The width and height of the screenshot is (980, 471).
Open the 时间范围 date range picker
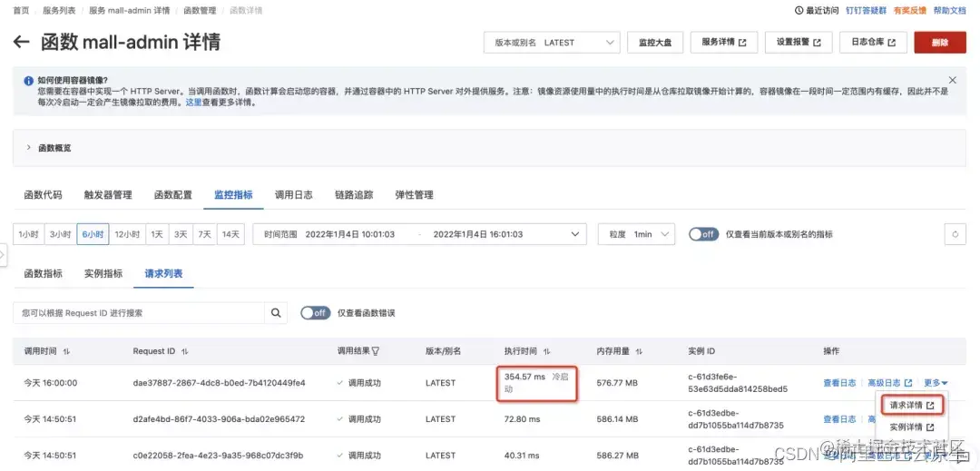[x=419, y=234]
